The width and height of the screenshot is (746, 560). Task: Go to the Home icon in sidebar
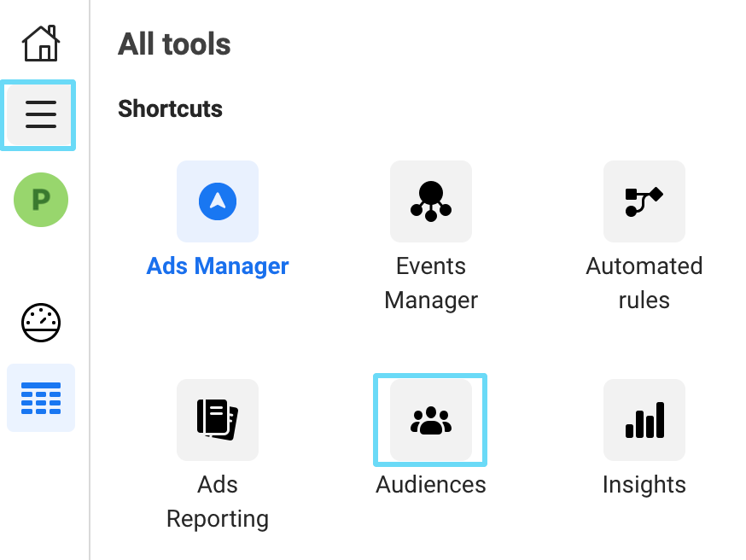41,44
